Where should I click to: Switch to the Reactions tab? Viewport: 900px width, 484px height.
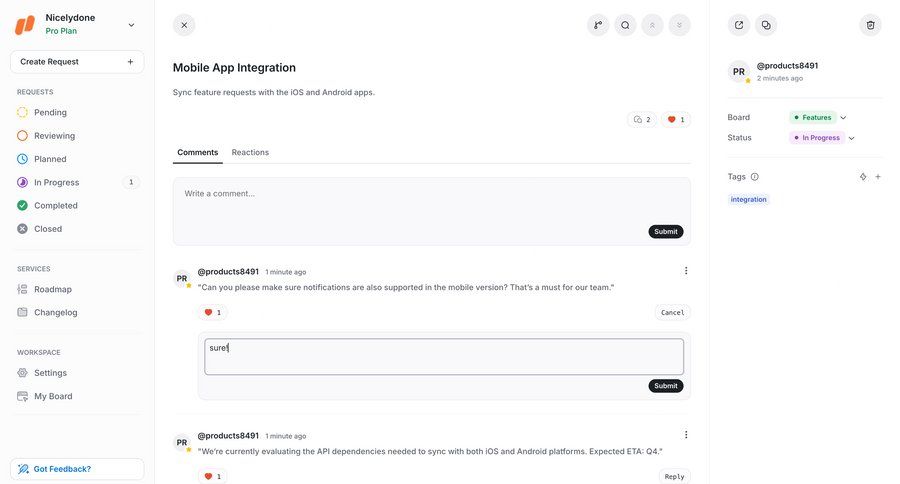[x=250, y=152]
